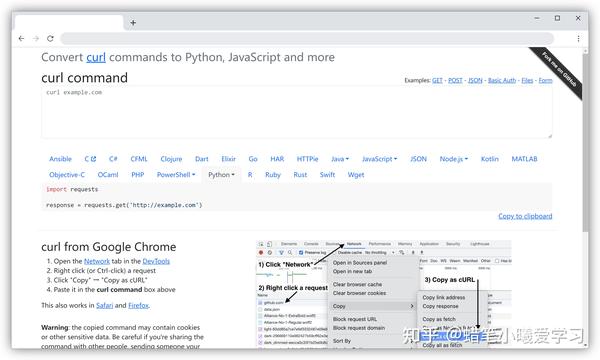
Task: Expand the JavaScript language dropdown
Action: click(380, 159)
